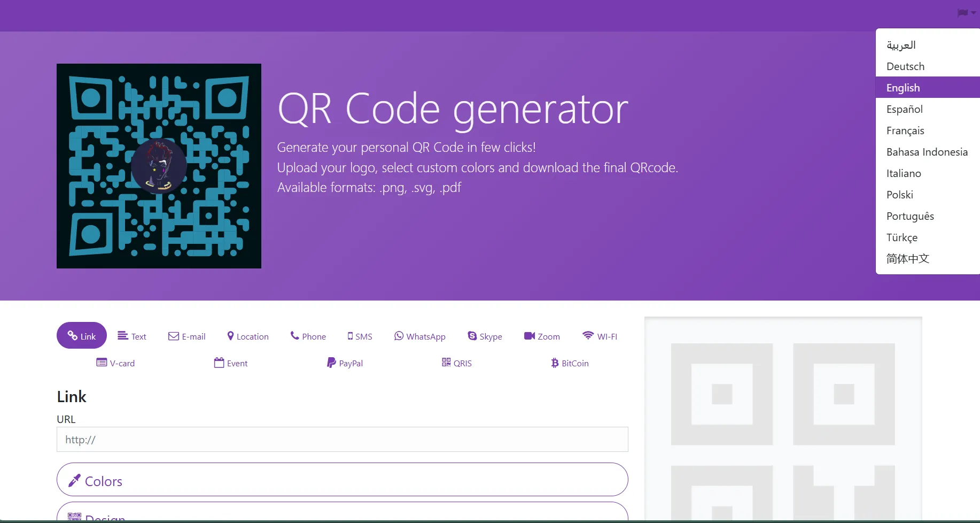Expand the Design section

click(x=343, y=512)
